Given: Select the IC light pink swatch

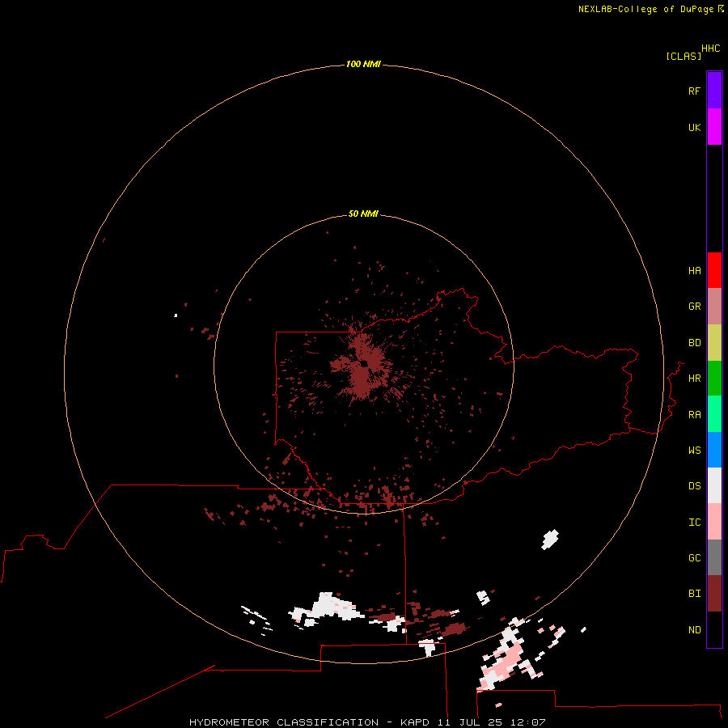Looking at the screenshot, I should coord(714,522).
